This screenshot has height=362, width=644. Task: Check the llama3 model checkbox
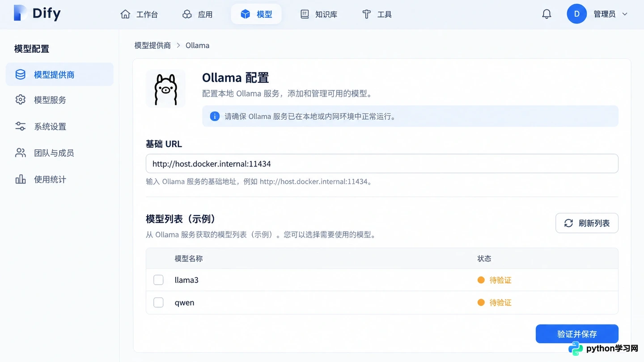(158, 280)
